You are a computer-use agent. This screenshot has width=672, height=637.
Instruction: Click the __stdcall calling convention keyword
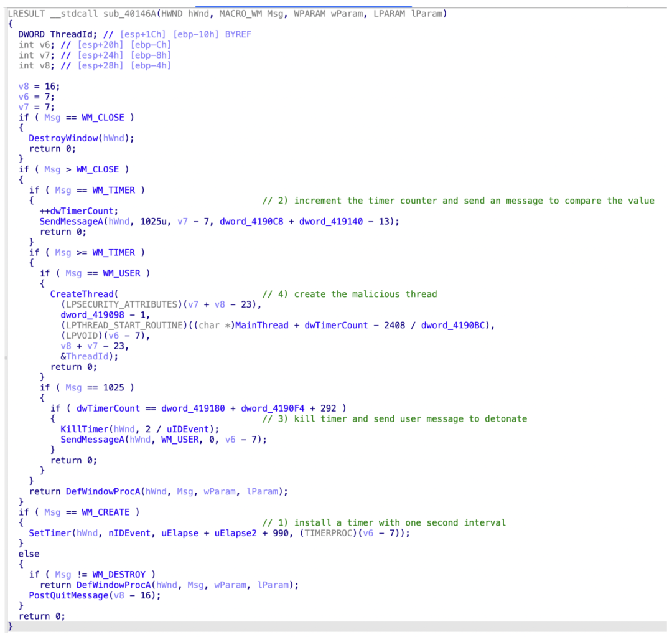click(74, 14)
